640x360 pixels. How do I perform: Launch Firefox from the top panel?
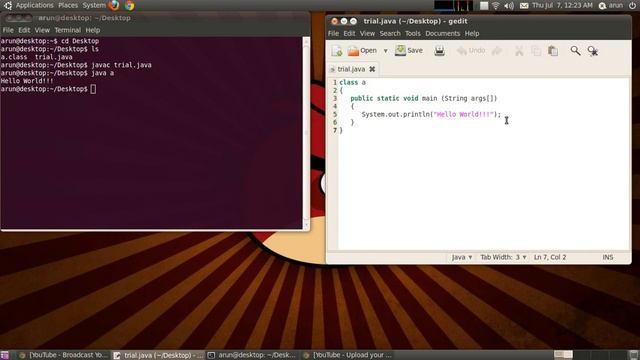114,5
